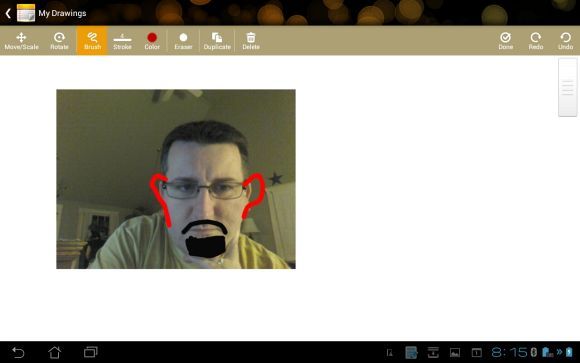Screen dimensions: 580x363
Task: Tap Done to finish drawing
Action: [506, 41]
